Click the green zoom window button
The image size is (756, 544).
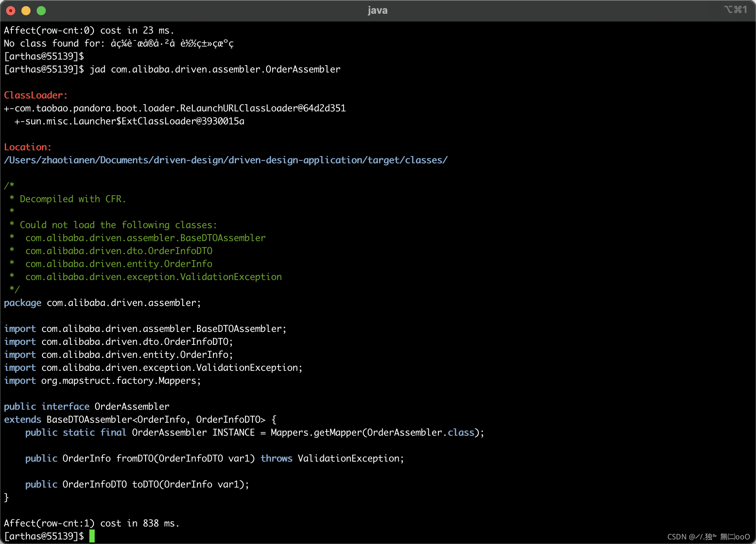(x=41, y=11)
